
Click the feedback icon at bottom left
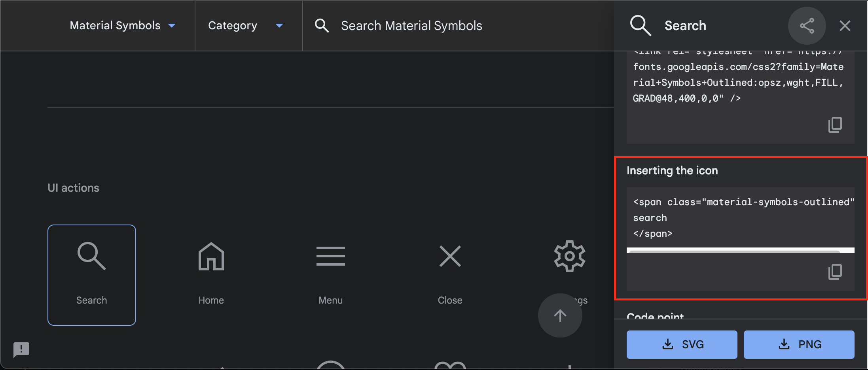click(x=21, y=349)
